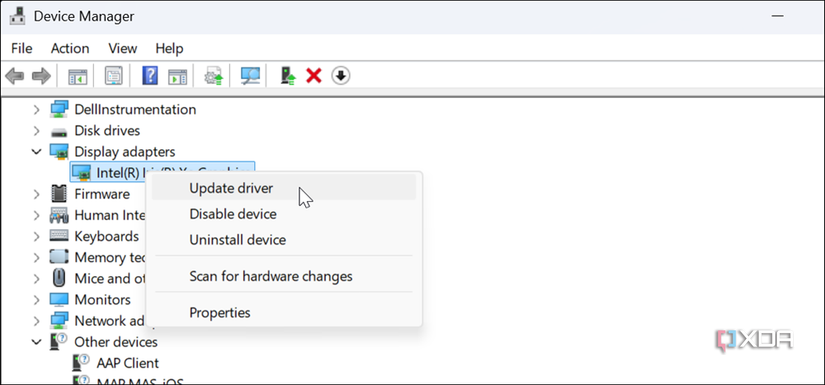Screen dimensions: 825x385
Task: Choose Uninstall device from context menu
Action: pyautogui.click(x=284, y=240)
